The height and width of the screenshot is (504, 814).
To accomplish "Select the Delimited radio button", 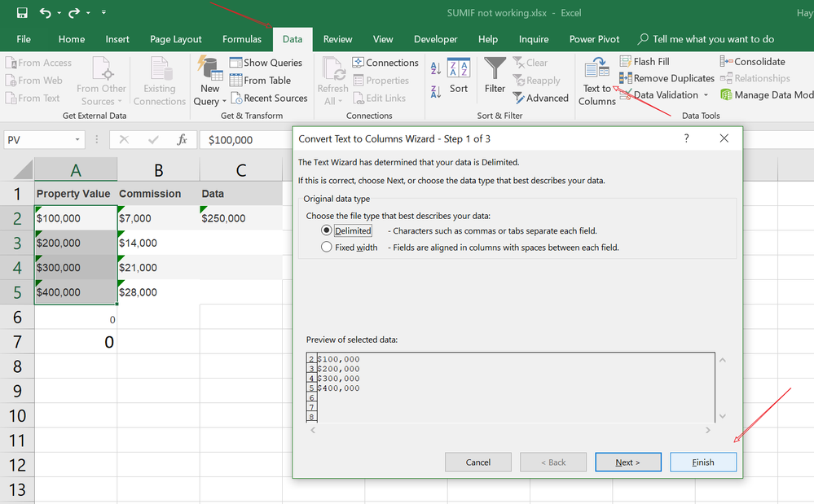I will (x=327, y=230).
